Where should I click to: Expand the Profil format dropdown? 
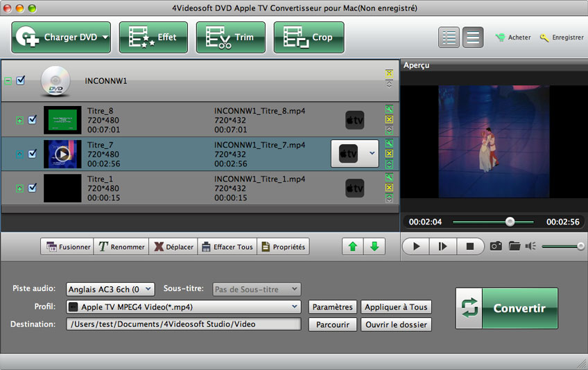pos(295,306)
